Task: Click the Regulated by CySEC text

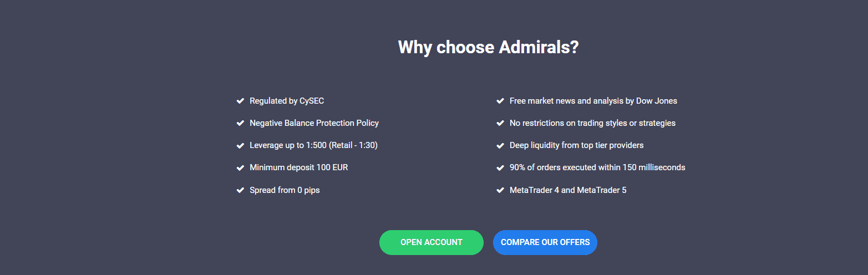Action: click(x=287, y=101)
